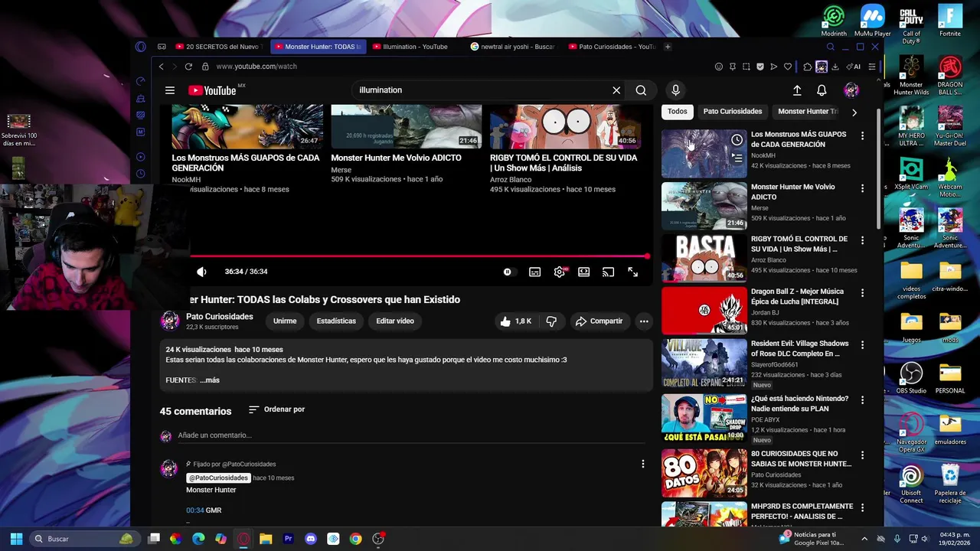980x551 pixels.
Task: Open Pato Curiosidades channel name
Action: pyautogui.click(x=219, y=317)
